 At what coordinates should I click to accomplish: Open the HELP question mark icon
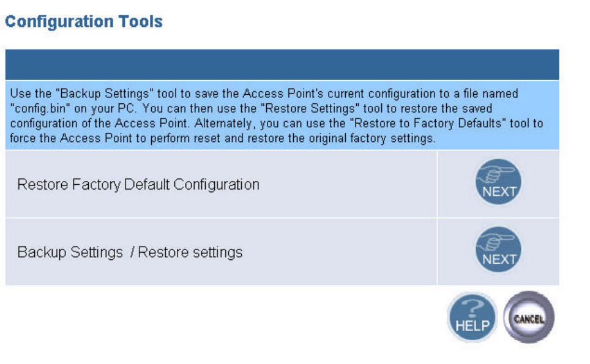tap(472, 317)
